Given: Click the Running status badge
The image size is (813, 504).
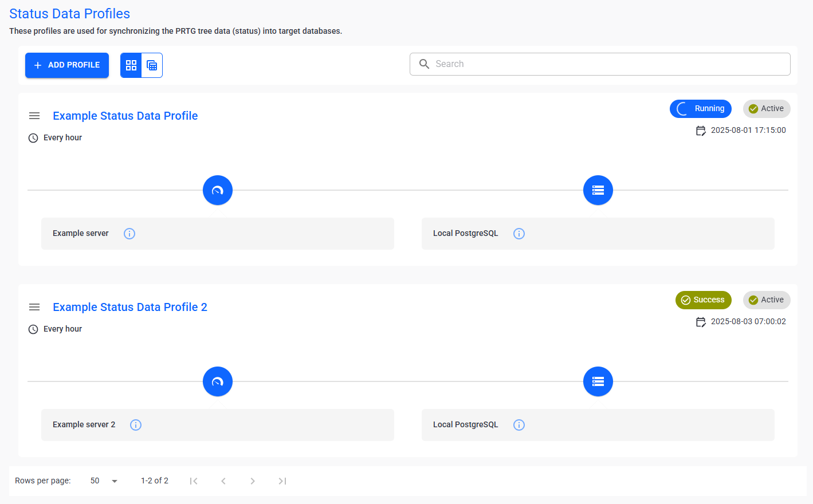Looking at the screenshot, I should coord(701,109).
